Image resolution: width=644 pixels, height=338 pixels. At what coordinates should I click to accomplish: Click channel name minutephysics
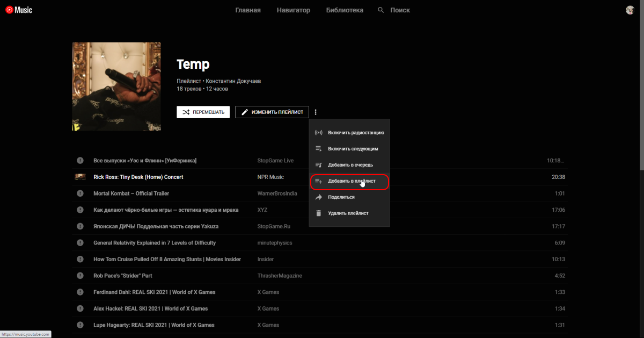[275, 243]
